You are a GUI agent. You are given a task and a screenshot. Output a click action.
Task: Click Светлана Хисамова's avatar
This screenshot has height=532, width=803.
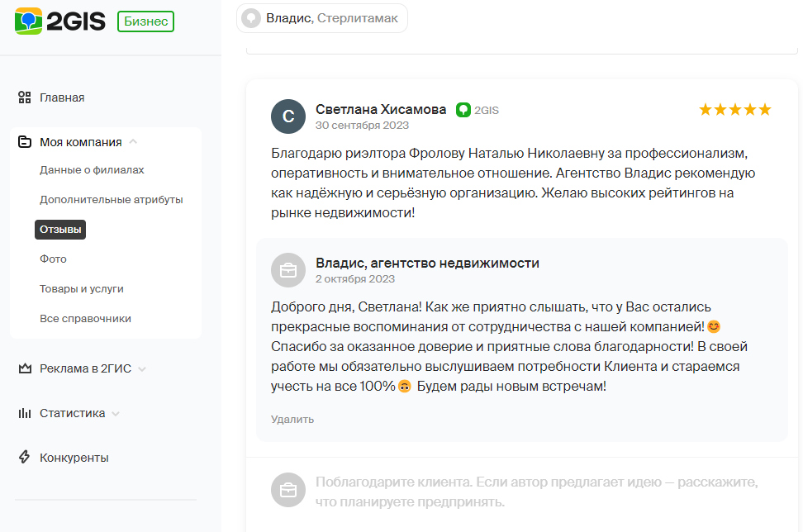pyautogui.click(x=288, y=116)
